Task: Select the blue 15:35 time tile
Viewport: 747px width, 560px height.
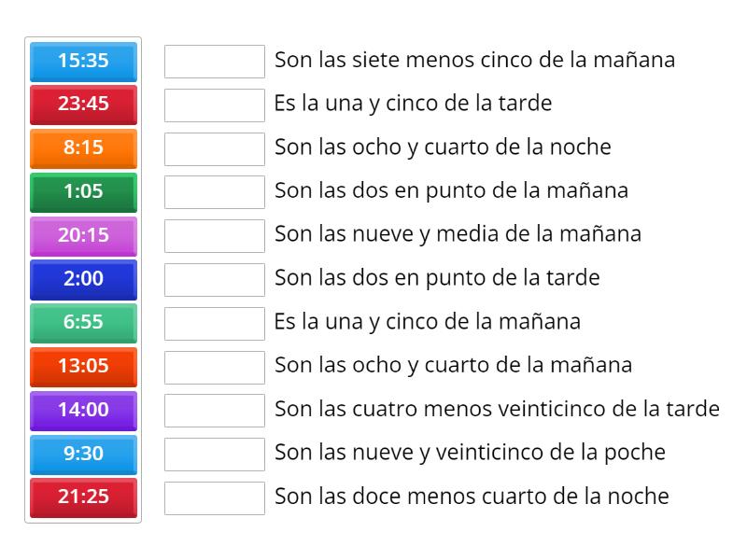Action: click(83, 61)
